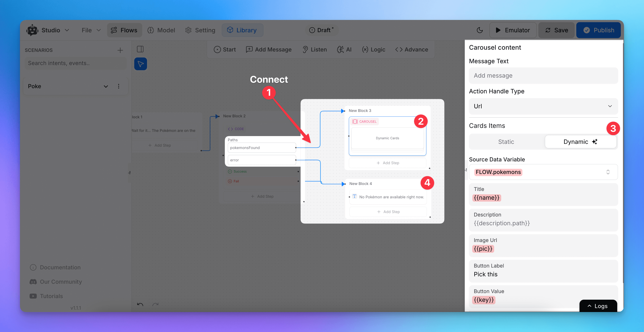Choose the Listen toolbar item

314,50
